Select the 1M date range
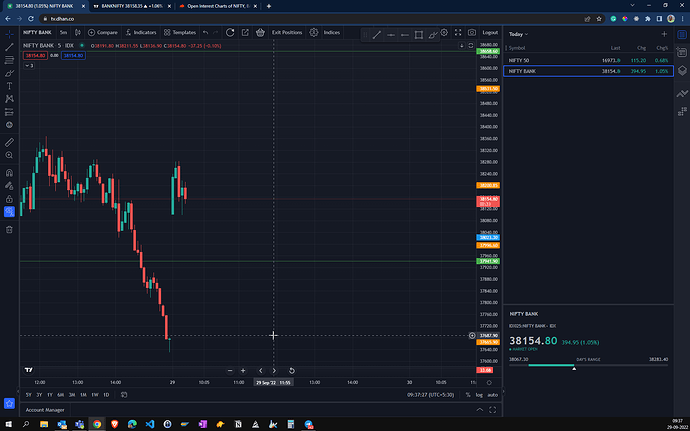 click(83, 395)
